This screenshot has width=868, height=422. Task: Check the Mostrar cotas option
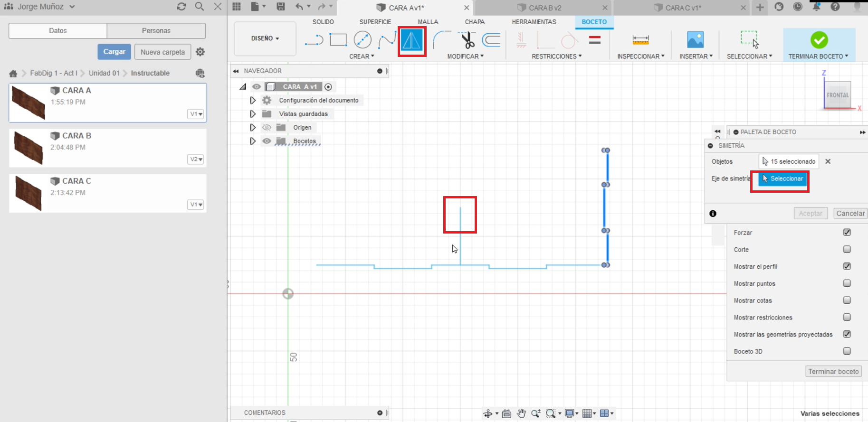(847, 300)
